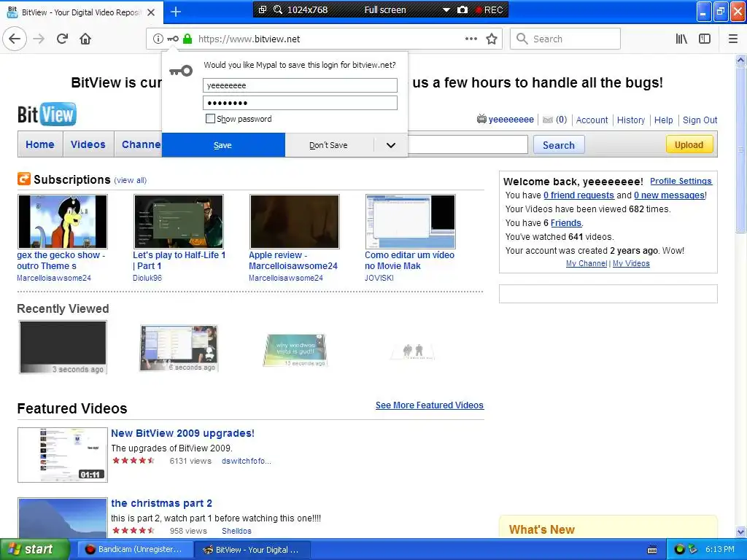Image resolution: width=747 pixels, height=560 pixels.
Task: Open Como editar um vídeo thumbnail
Action: (x=410, y=222)
